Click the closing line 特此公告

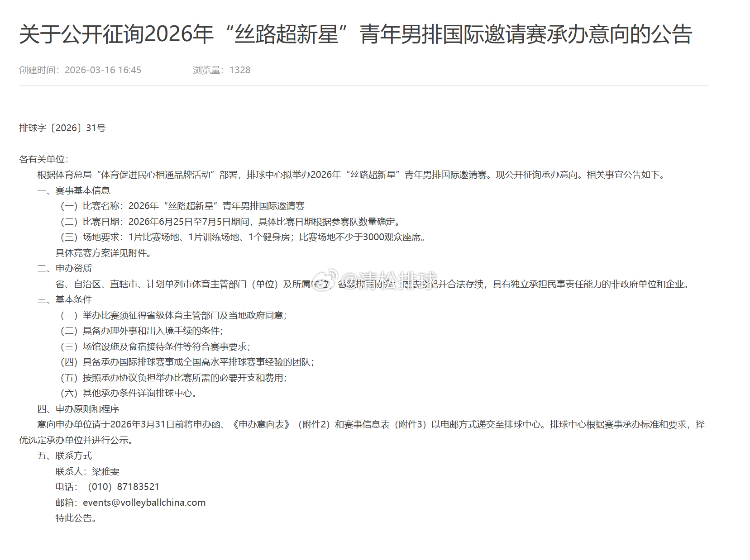pos(75,518)
